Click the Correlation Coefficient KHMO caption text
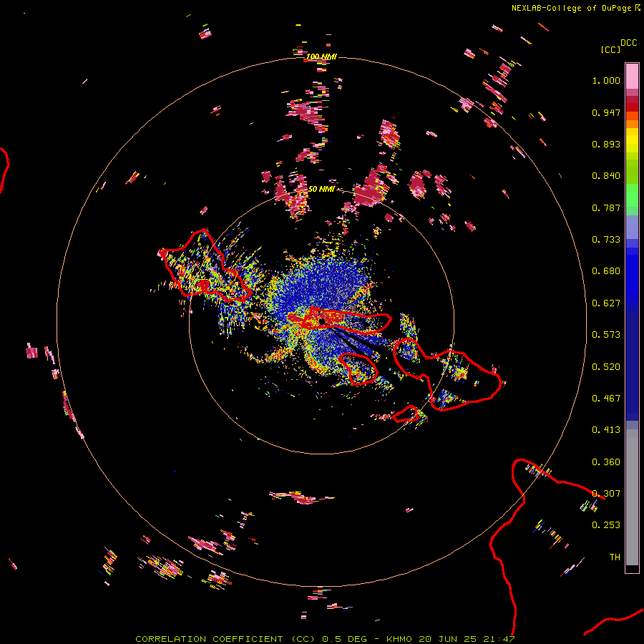 pyautogui.click(x=325, y=639)
